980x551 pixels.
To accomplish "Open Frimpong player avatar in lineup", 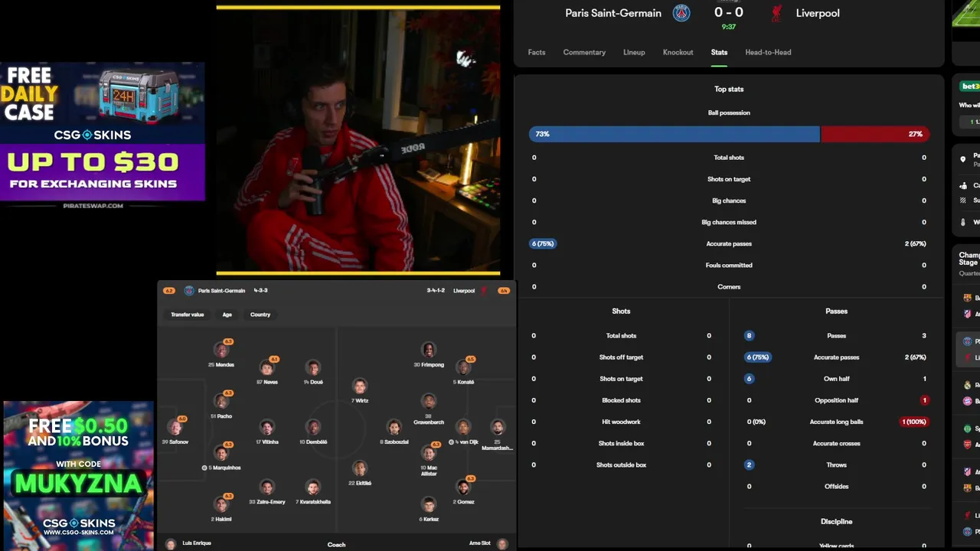I will pos(429,350).
